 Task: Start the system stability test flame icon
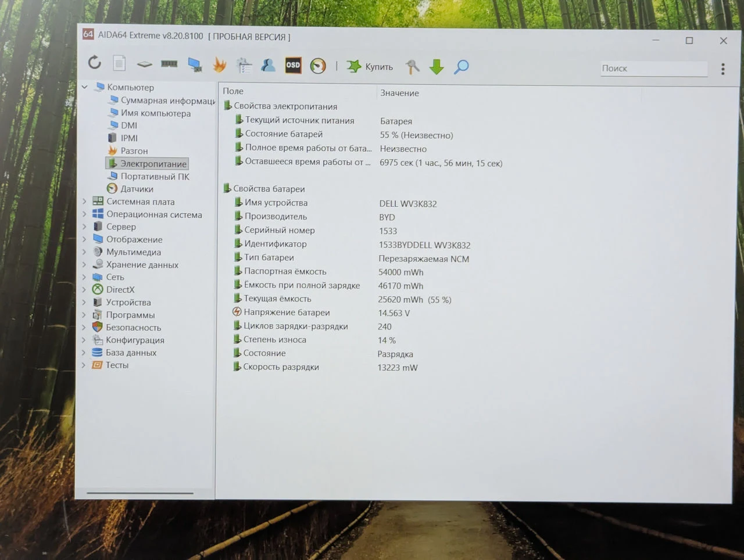[x=220, y=65]
